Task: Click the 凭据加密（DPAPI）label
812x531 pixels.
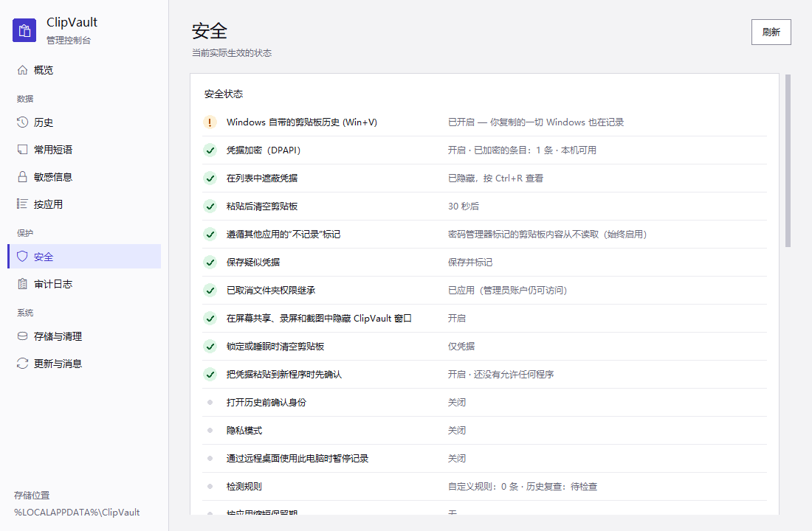Action: 263,150
